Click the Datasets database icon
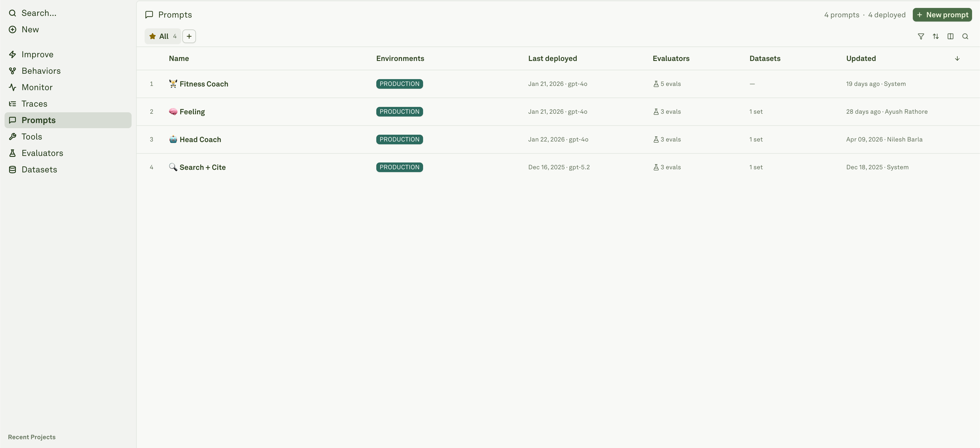 click(x=12, y=170)
